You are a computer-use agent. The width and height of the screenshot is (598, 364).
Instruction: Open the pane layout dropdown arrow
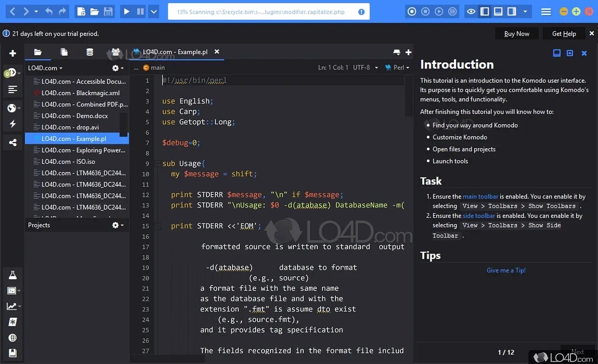coord(525,12)
